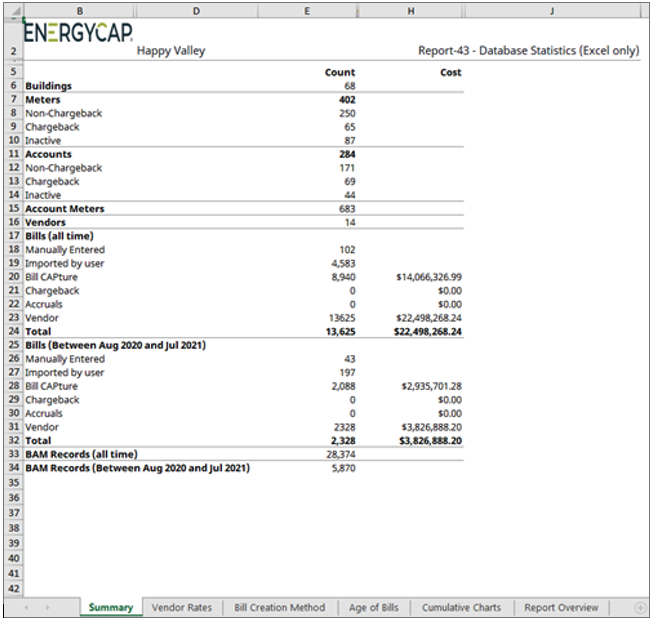Switch to the Vendor Rates sheet tab

coord(182,608)
